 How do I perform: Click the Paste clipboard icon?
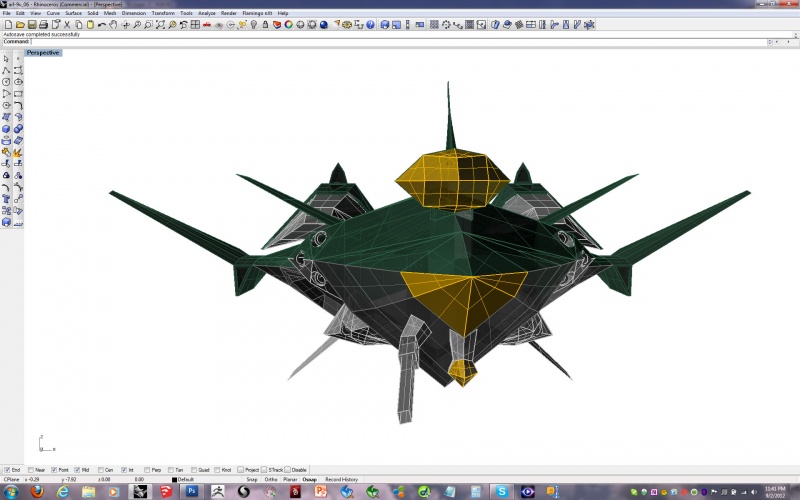(x=90, y=24)
